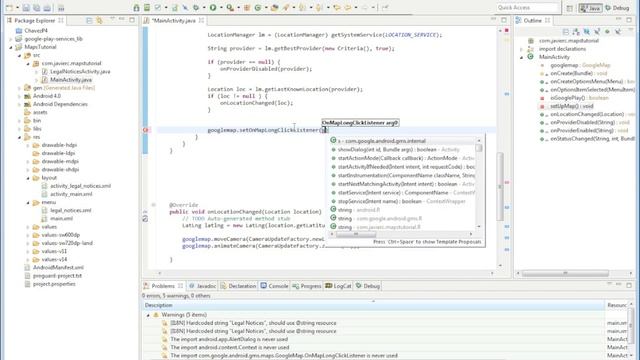Open dropdown arrow next to New icon
Viewport: 640px width, 360px height.
tap(17, 7)
